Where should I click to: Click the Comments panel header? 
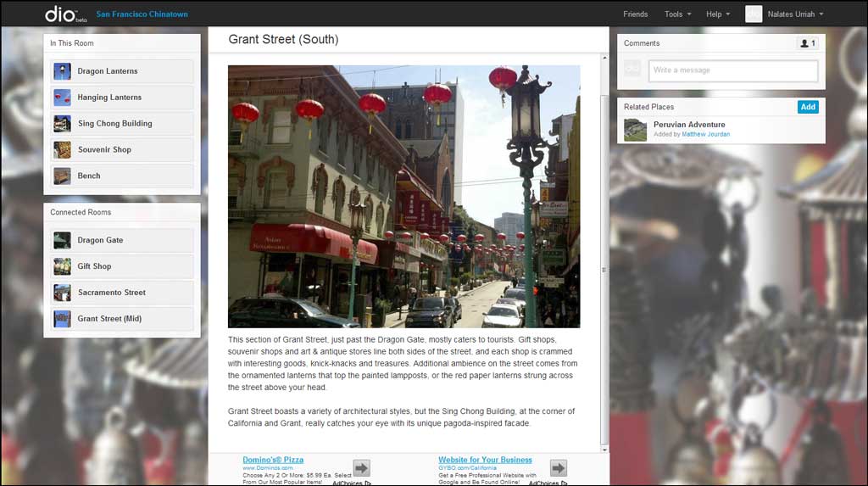click(x=642, y=42)
